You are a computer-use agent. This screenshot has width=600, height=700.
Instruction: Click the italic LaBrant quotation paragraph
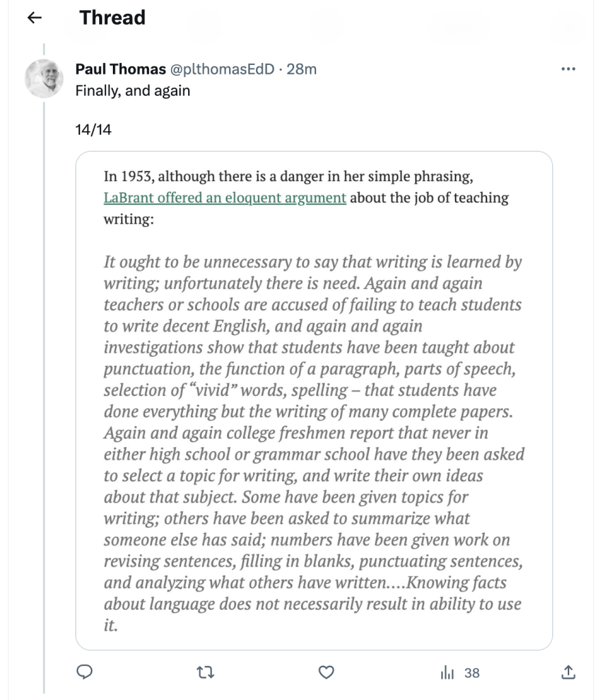313,444
